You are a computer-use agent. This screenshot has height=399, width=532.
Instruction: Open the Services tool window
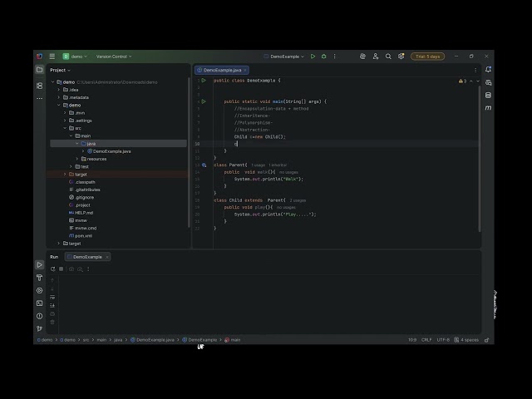pos(40,290)
